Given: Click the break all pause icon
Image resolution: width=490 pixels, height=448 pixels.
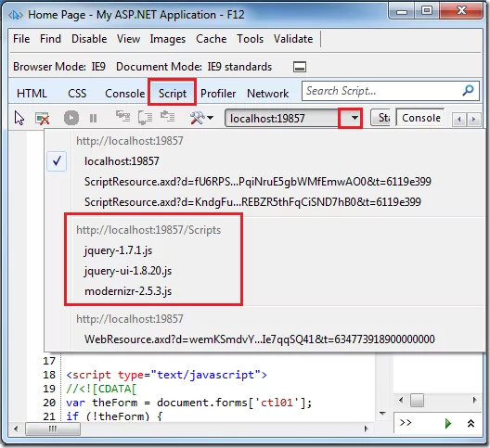Looking at the screenshot, I should (x=93, y=119).
